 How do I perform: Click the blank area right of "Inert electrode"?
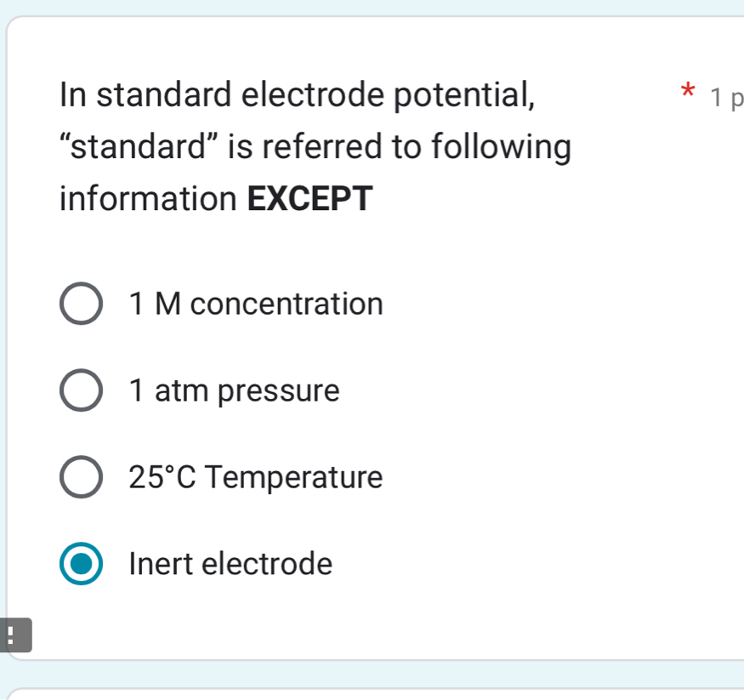click(527, 563)
